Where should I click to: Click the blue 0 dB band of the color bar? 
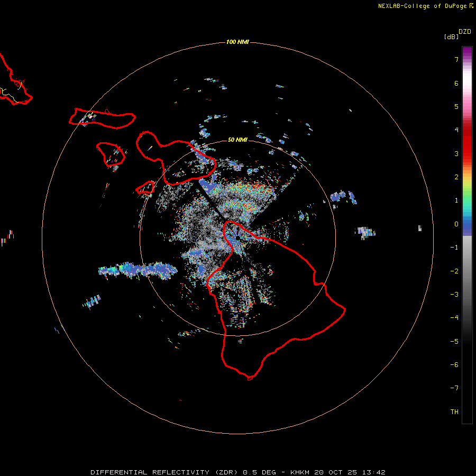pos(467,226)
